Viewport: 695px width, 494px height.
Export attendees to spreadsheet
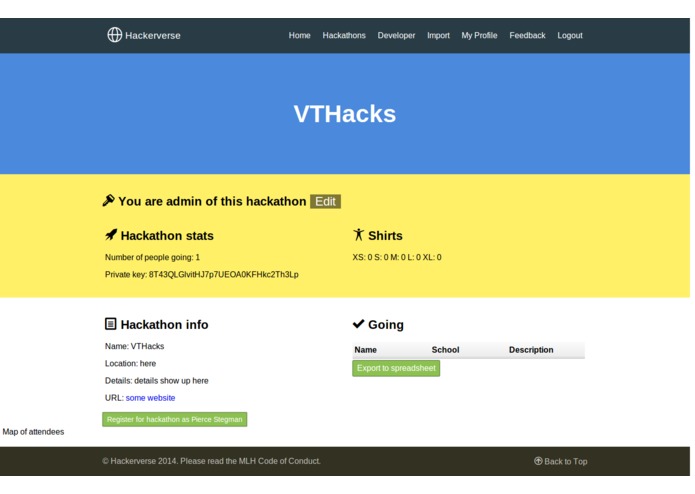[396, 368]
